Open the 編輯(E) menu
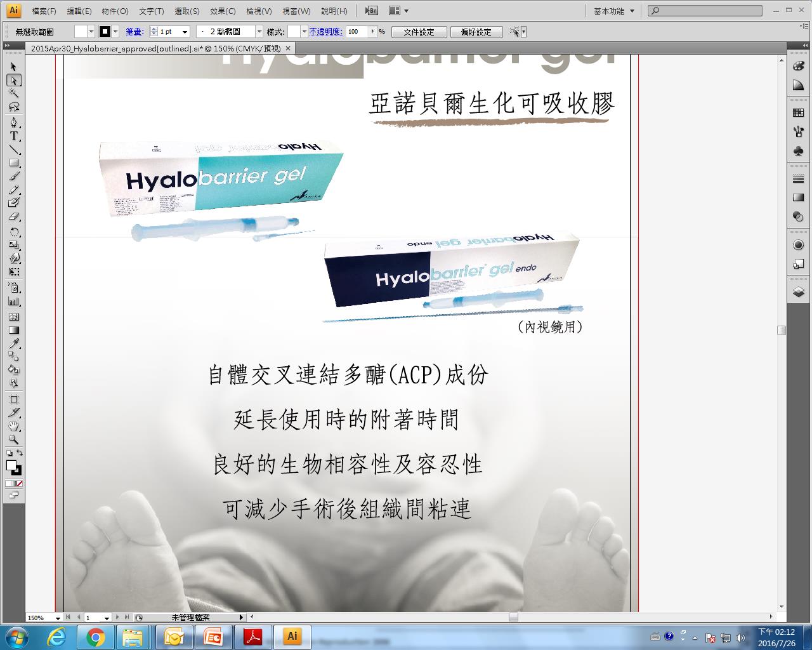 [x=79, y=11]
